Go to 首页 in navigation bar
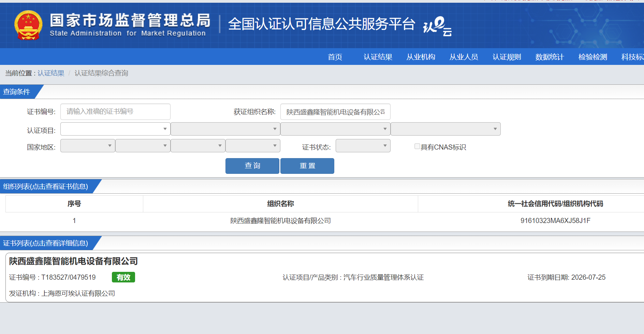The width and height of the screenshot is (644, 334). [335, 57]
